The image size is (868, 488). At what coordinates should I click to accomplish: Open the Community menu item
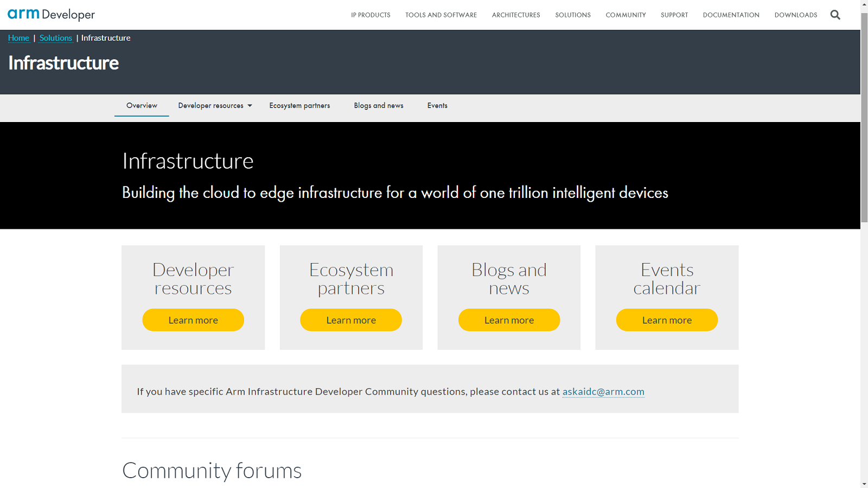(626, 15)
